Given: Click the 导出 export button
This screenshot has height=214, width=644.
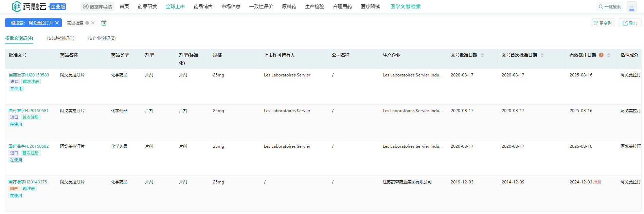Looking at the screenshot, I should (x=630, y=23).
